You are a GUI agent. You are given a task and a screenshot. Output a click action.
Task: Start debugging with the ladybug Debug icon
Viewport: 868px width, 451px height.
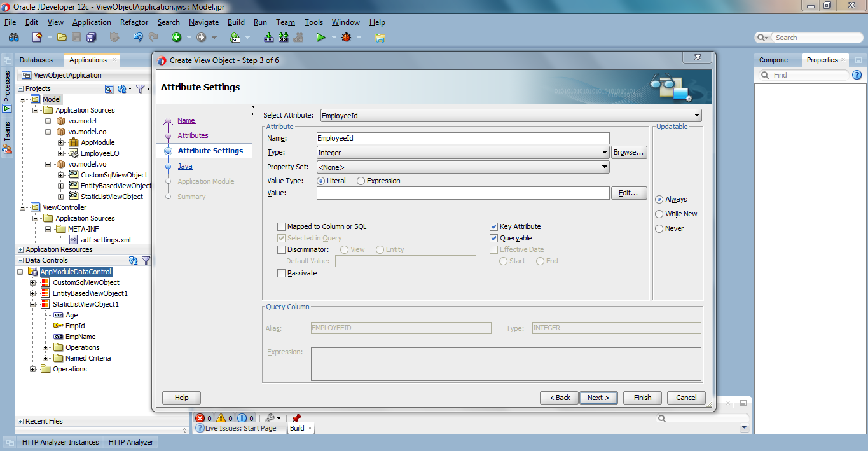pos(345,37)
